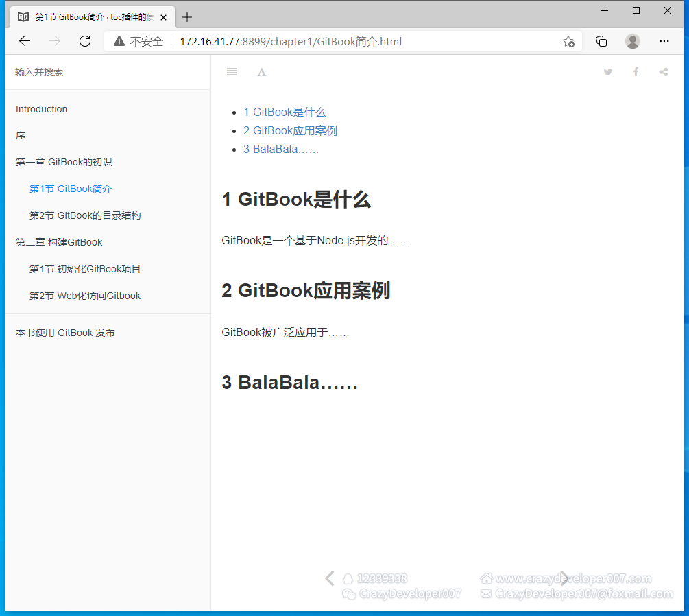Jump to 1 GitBook是什么 toc link

285,112
